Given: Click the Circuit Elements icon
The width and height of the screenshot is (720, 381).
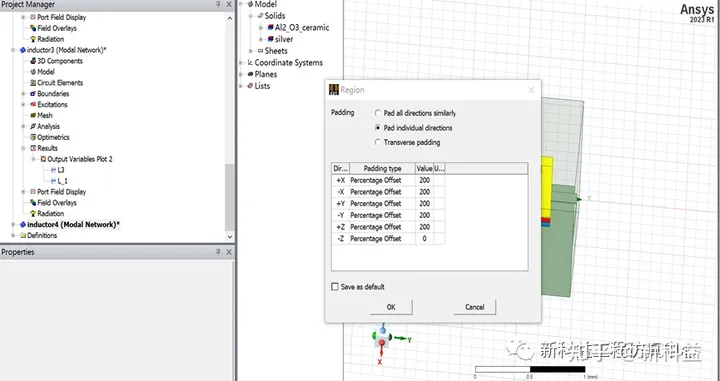Looking at the screenshot, I should pyautogui.click(x=33, y=83).
